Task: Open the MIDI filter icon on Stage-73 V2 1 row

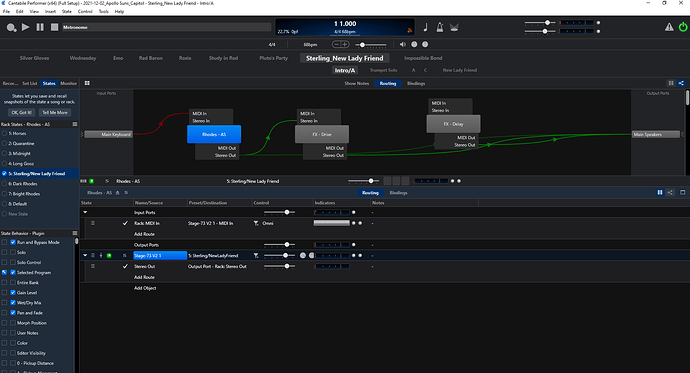Action: click(x=256, y=256)
